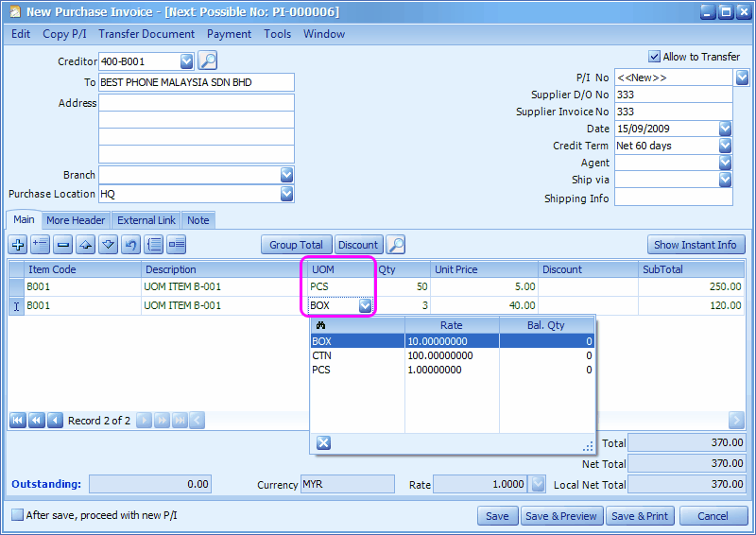The width and height of the screenshot is (756, 535).
Task: Open the BOX UOM dropdown arrow
Action: (x=366, y=305)
